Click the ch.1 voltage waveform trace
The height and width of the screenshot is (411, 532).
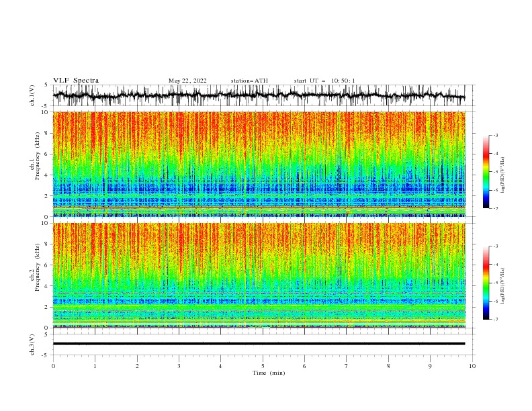tap(259, 95)
